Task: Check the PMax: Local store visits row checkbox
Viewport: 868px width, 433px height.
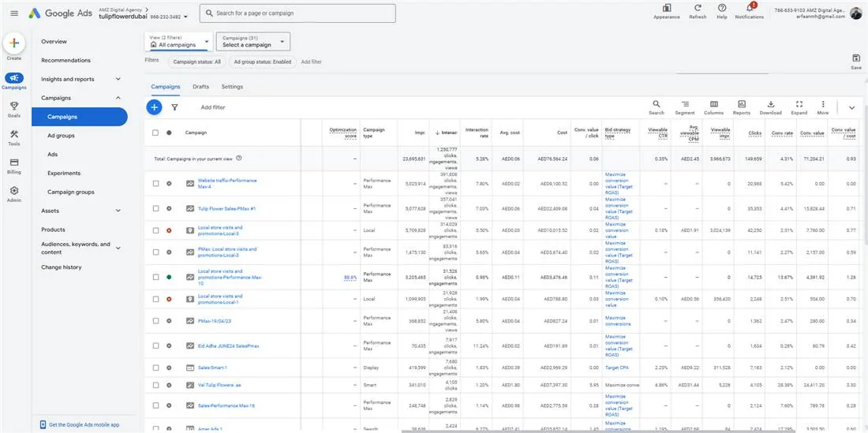Action: 155,252
